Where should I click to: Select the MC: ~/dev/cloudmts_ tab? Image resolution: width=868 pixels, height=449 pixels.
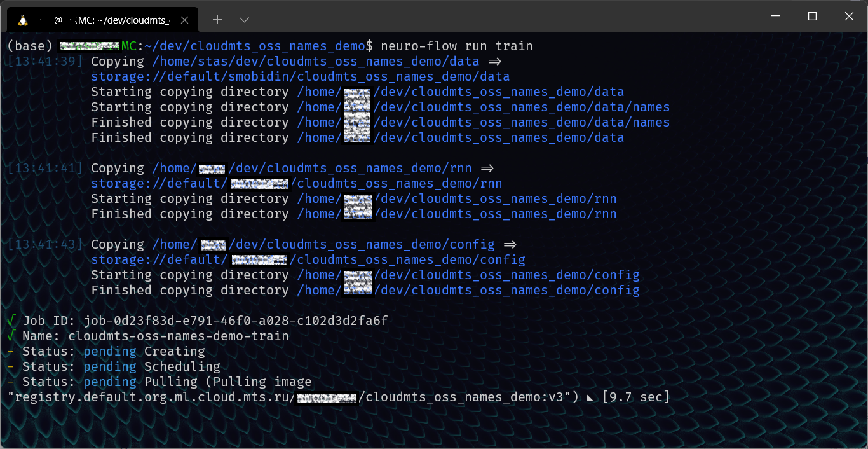coord(108,19)
